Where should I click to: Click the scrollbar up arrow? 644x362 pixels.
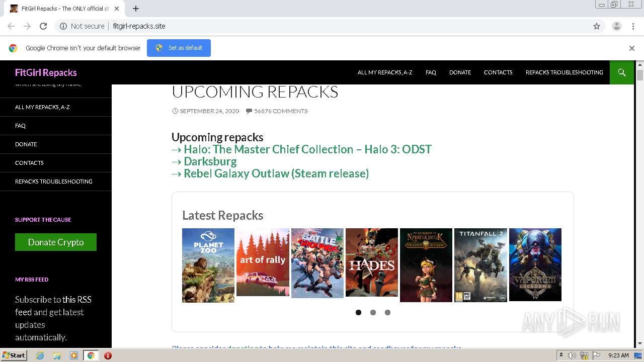point(640,64)
